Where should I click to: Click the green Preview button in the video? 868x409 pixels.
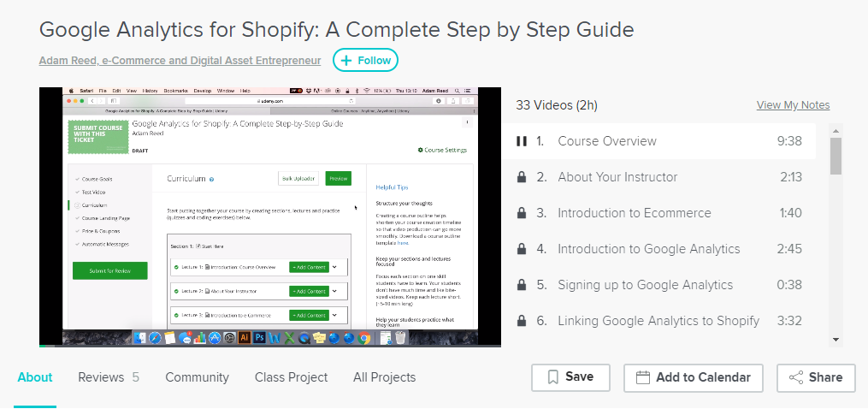point(339,179)
